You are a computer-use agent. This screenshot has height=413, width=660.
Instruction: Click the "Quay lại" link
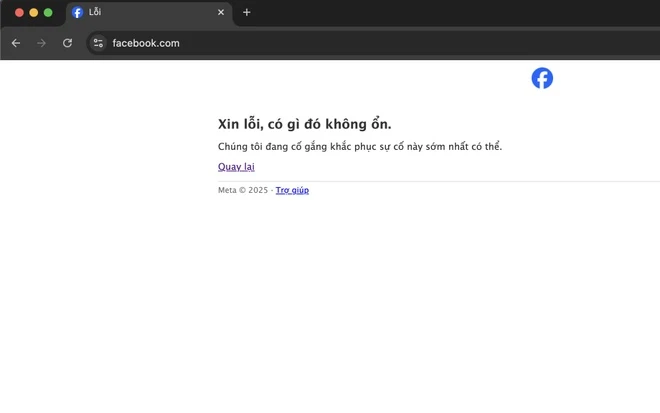coord(236,167)
